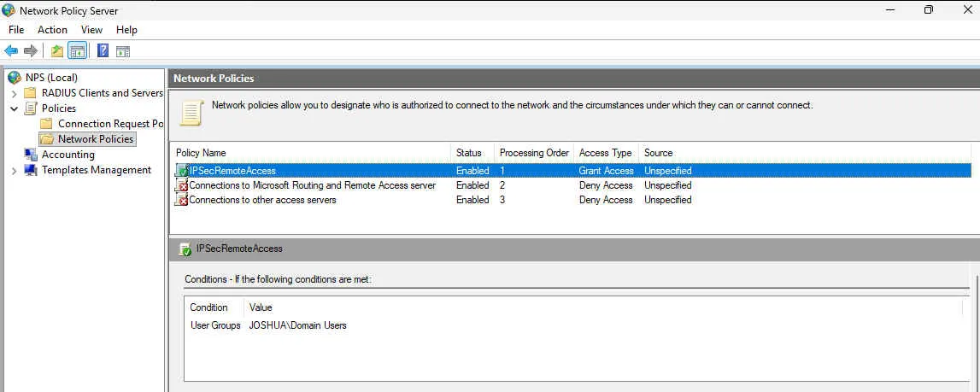The width and height of the screenshot is (980, 392).
Task: Click JOSHUA\Domain Users value
Action: coord(297,325)
